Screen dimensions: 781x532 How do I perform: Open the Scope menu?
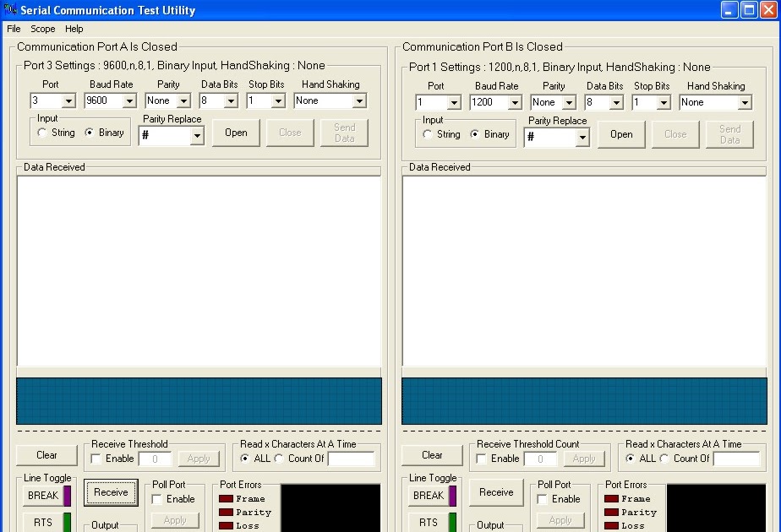tap(42, 28)
